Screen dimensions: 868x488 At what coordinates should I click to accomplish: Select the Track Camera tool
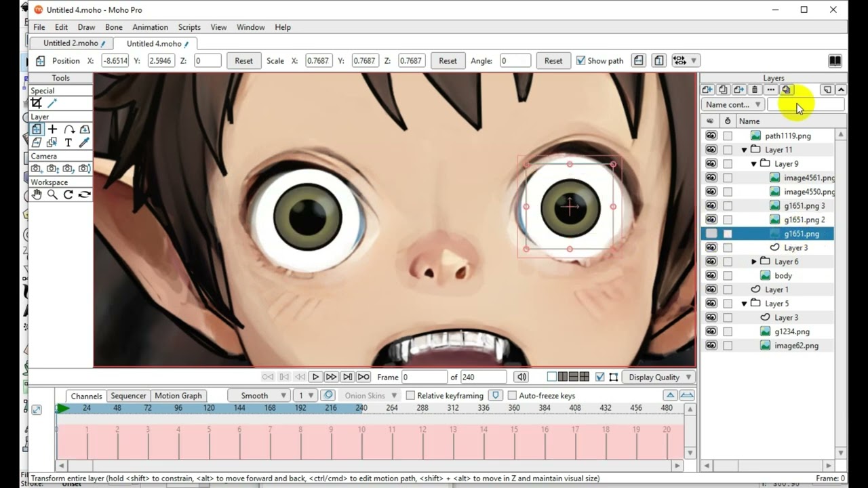(x=37, y=168)
